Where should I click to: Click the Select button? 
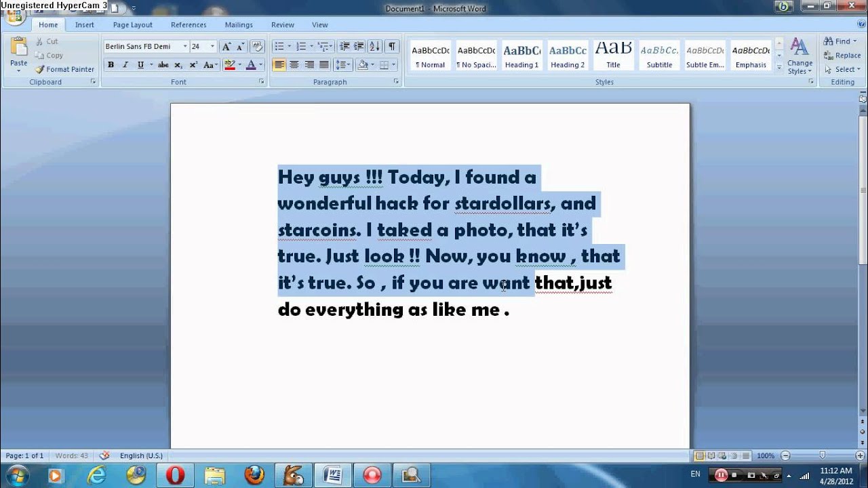841,69
